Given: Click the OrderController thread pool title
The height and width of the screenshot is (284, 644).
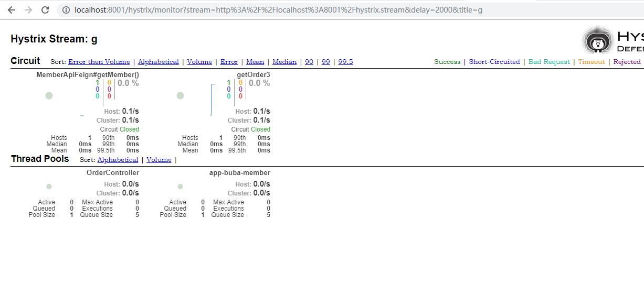Looking at the screenshot, I should (x=113, y=173).
